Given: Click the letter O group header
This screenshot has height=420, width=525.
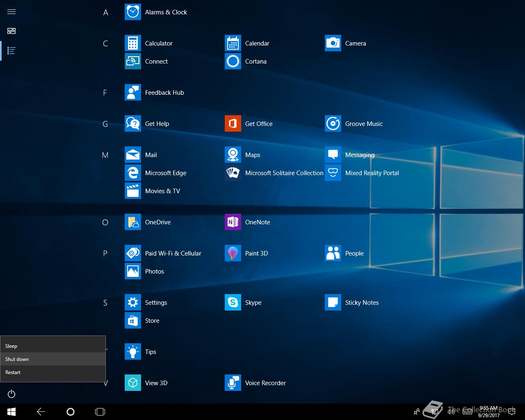Looking at the screenshot, I should [105, 222].
